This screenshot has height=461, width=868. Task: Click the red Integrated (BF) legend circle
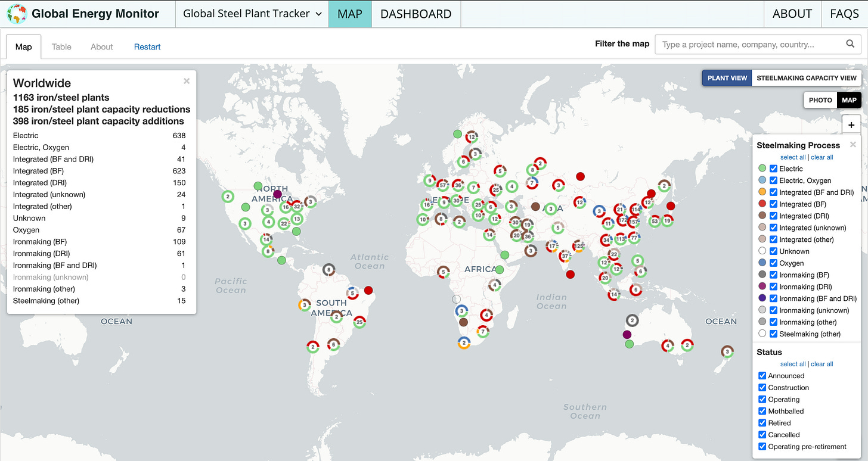tap(762, 204)
